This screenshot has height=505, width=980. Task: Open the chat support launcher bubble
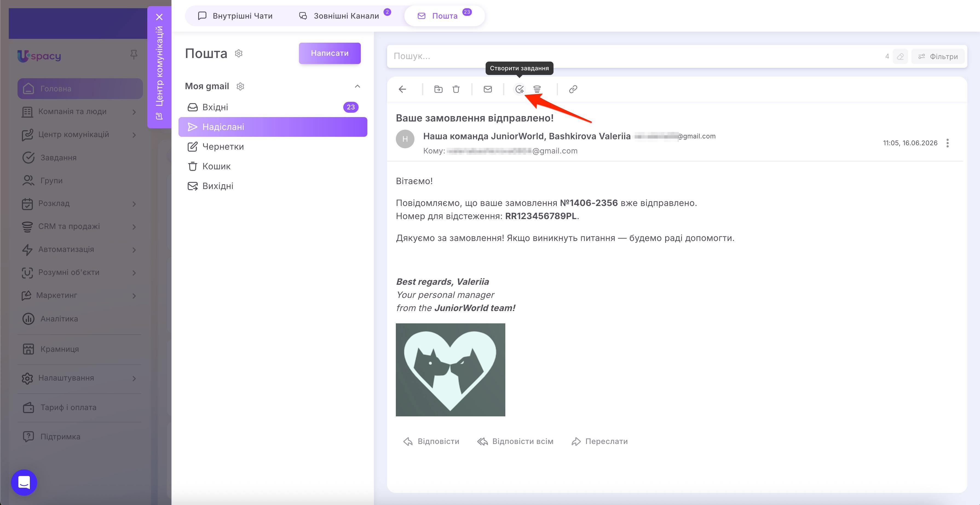(x=24, y=482)
